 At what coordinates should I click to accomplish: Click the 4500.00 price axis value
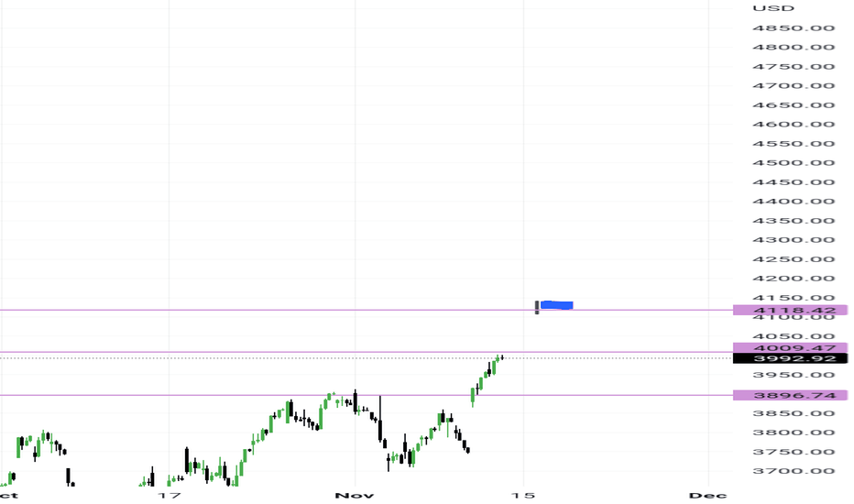click(x=794, y=163)
